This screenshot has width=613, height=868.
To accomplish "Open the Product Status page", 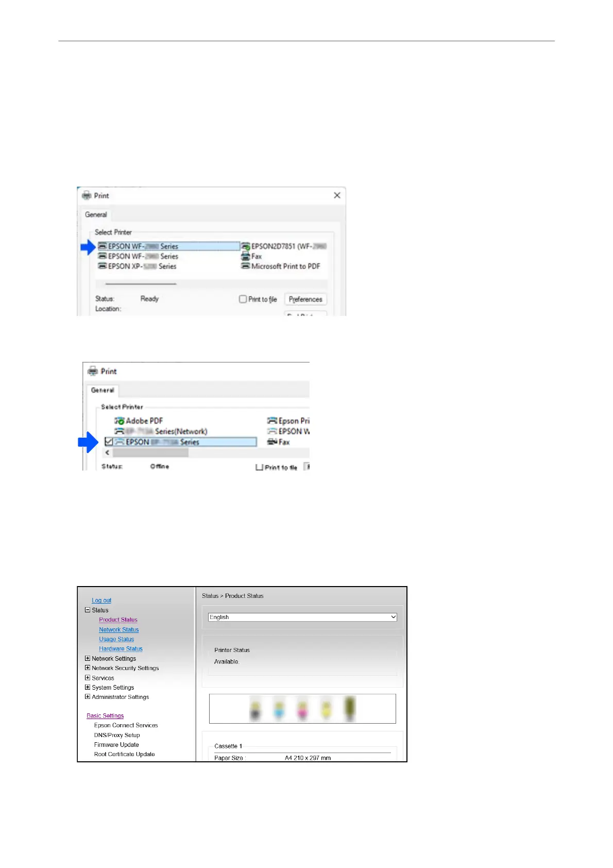I will click(118, 620).
